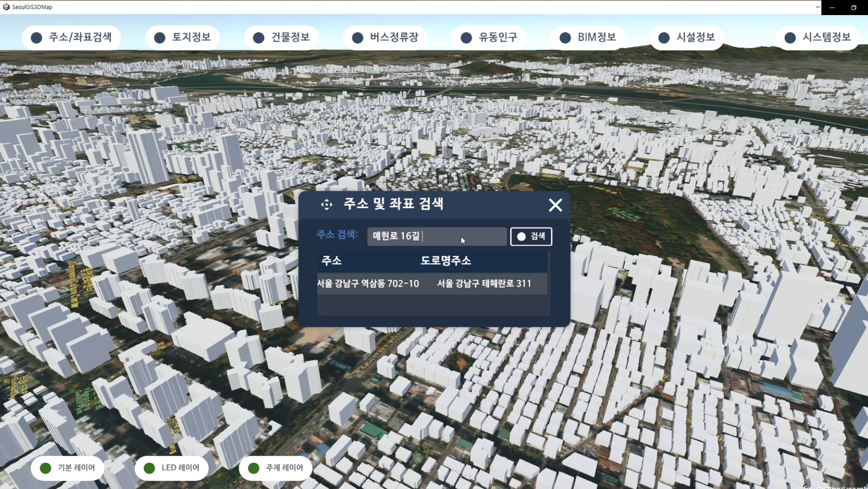The height and width of the screenshot is (489, 868).
Task: Select the 서울 강남구 역삼동 702-10 result row
Action: click(431, 284)
